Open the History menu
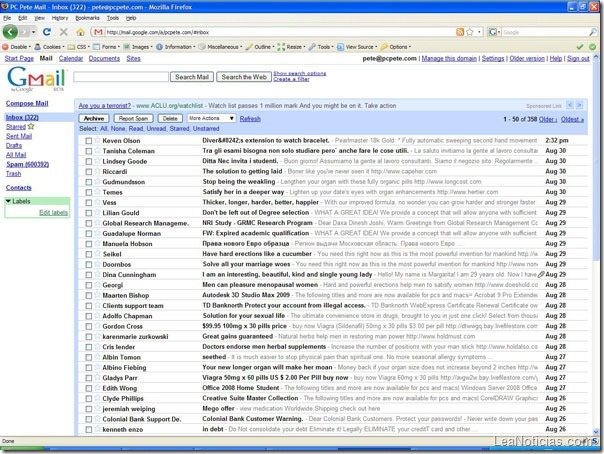 tap(60, 18)
